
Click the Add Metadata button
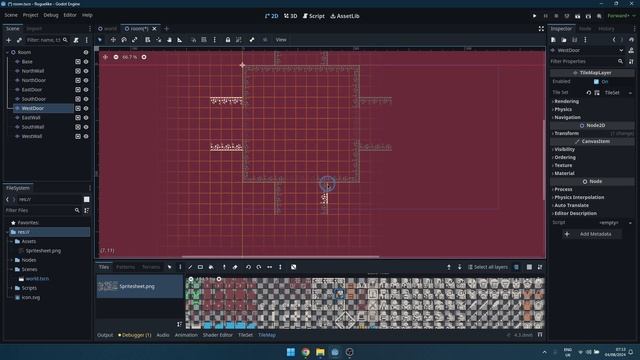pyautogui.click(x=591, y=234)
